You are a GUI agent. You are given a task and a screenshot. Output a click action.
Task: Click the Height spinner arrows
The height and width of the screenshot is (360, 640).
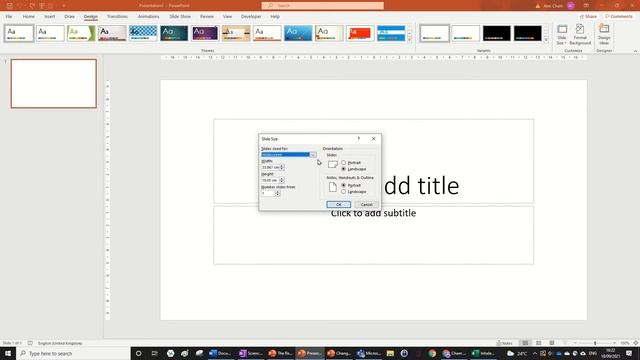(282, 180)
